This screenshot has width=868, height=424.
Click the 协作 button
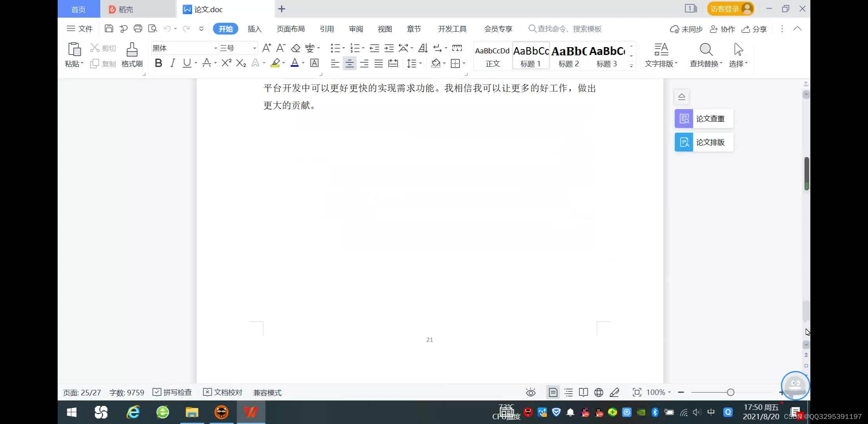click(x=722, y=29)
